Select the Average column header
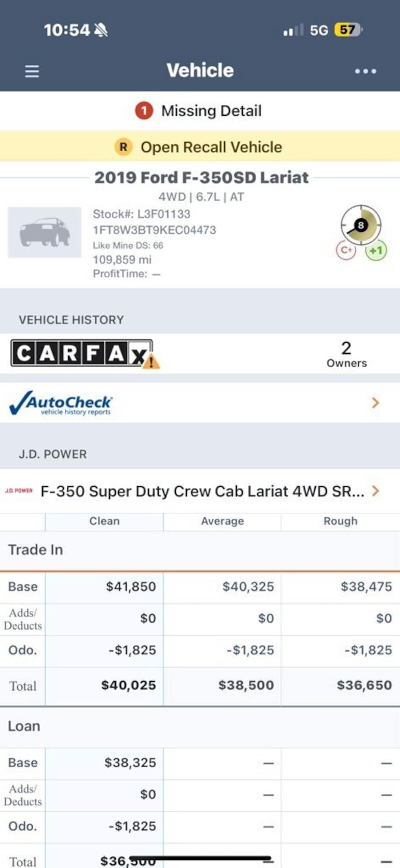Viewport: 400px width, 868px height. click(x=222, y=521)
